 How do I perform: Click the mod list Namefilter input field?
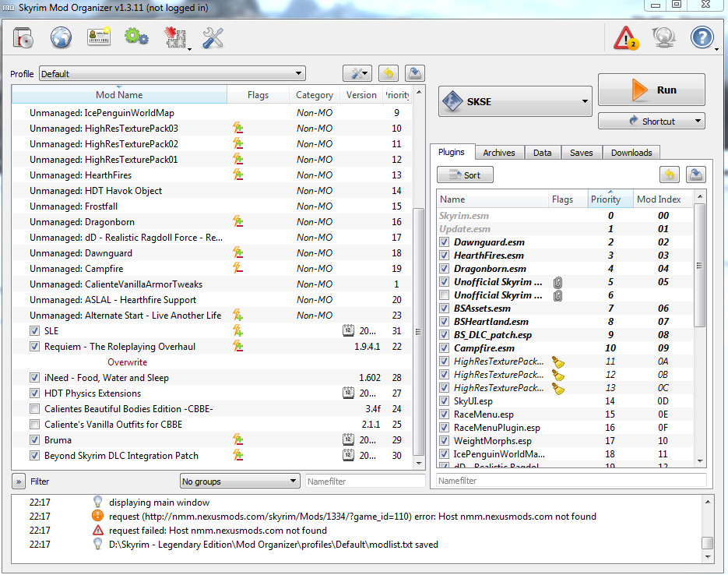point(365,482)
